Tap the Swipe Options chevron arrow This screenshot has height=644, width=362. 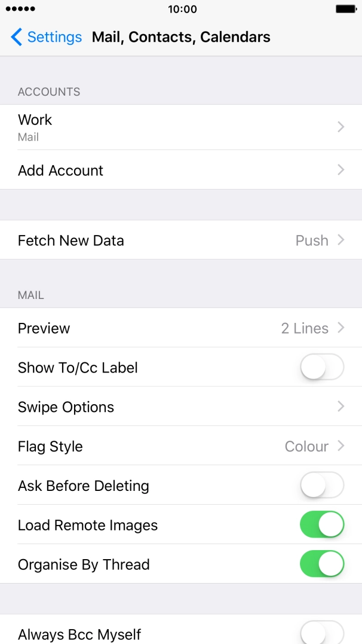click(x=340, y=407)
